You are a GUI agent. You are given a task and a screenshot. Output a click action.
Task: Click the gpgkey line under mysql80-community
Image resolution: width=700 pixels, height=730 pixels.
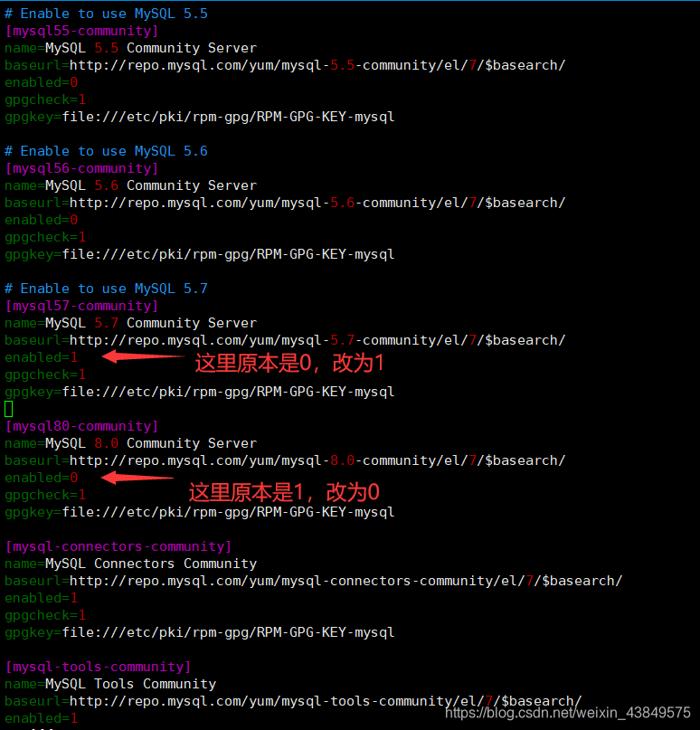click(x=200, y=512)
